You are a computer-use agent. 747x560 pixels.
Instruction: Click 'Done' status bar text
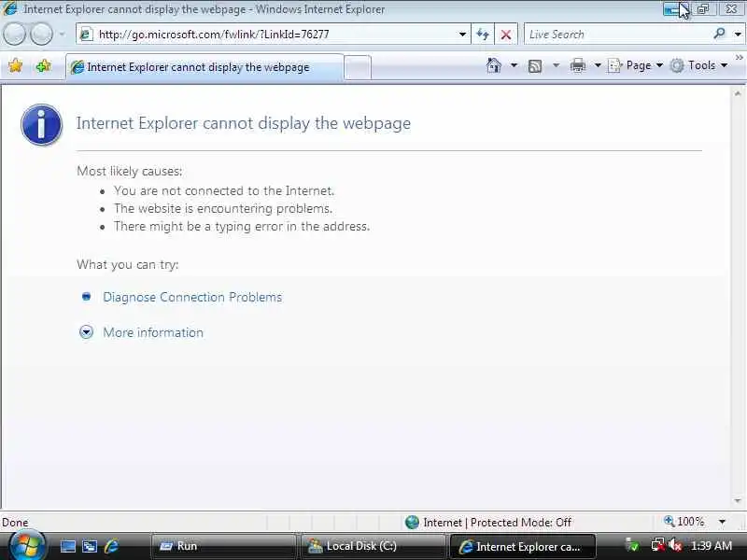click(x=15, y=523)
